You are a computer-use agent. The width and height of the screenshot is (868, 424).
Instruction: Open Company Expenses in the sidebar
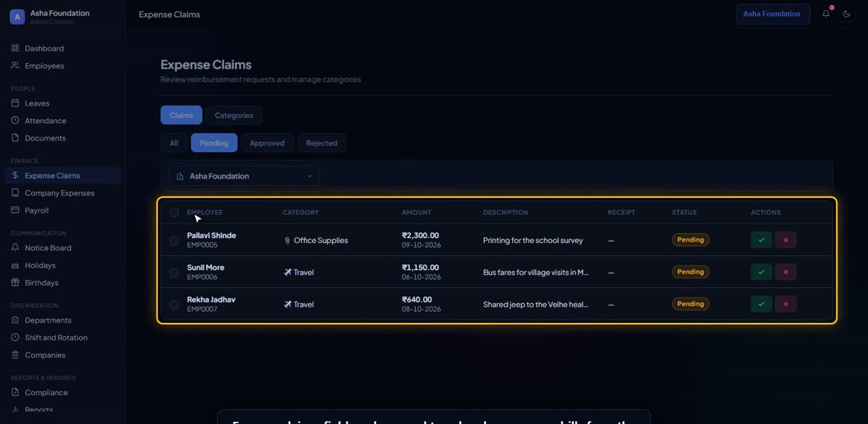point(62,193)
